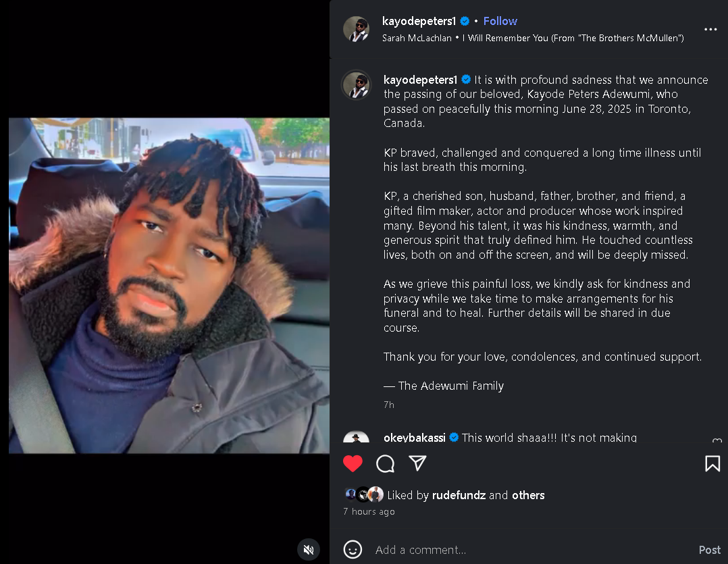728x564 pixels.
Task: Open comments via the speech bubble icon
Action: point(385,463)
